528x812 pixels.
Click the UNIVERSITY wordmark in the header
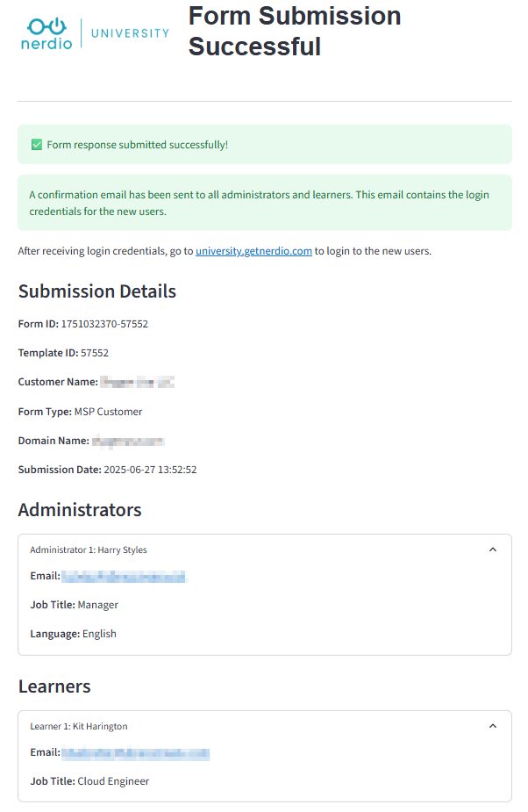pyautogui.click(x=130, y=33)
